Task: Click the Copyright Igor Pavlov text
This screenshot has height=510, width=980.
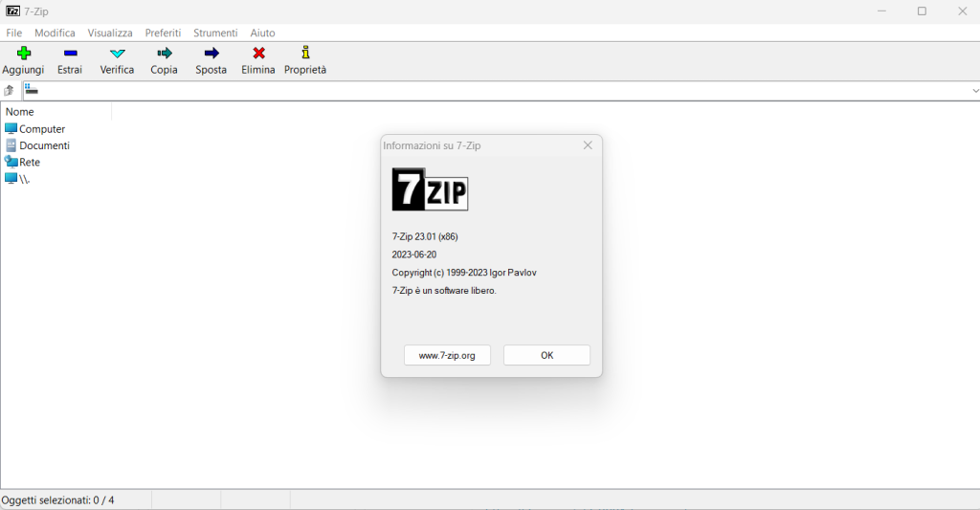Action: pyautogui.click(x=464, y=273)
